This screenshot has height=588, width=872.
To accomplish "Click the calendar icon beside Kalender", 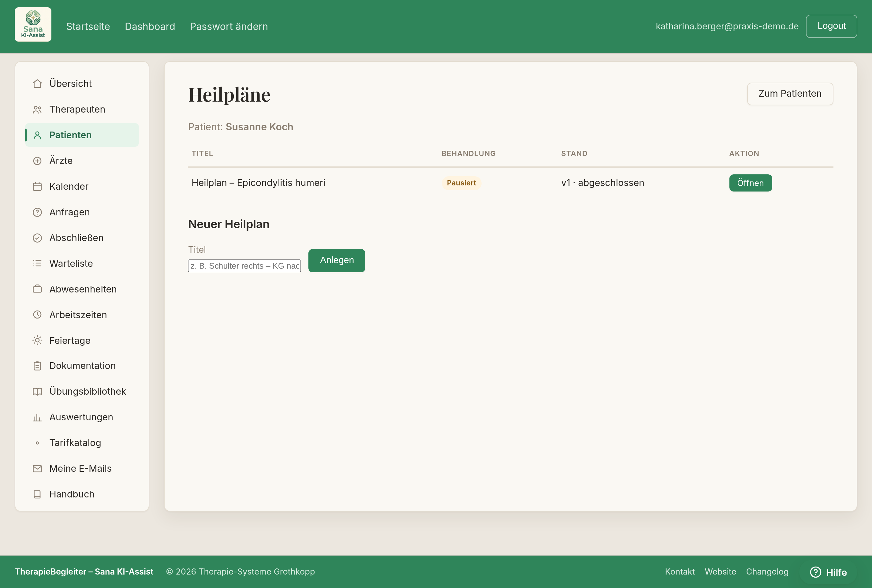I will (37, 186).
